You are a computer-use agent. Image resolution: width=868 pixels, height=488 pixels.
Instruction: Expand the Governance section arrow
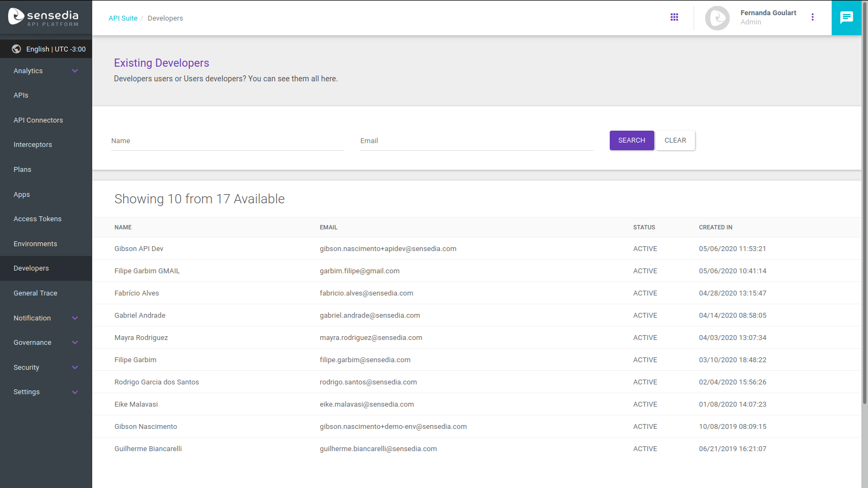click(x=75, y=343)
